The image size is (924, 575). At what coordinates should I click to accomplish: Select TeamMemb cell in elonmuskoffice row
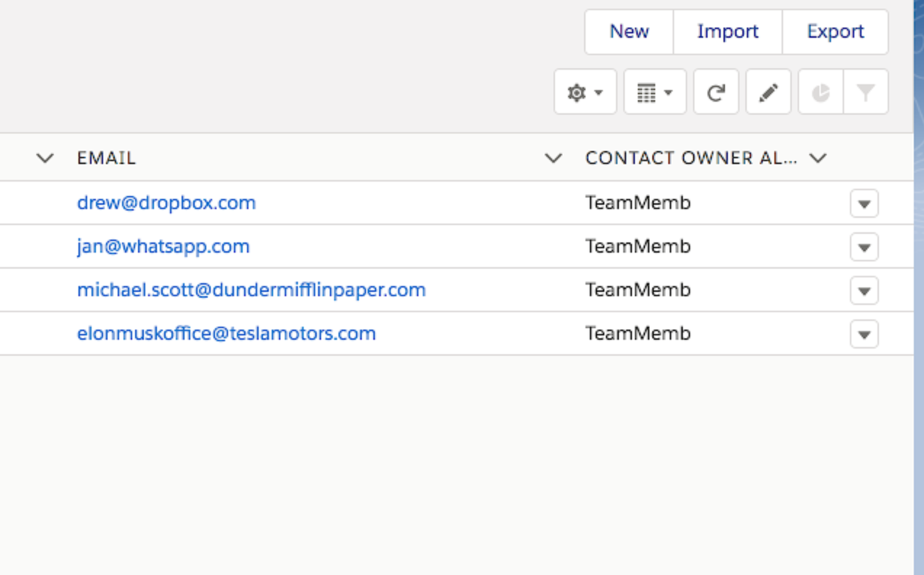click(638, 333)
